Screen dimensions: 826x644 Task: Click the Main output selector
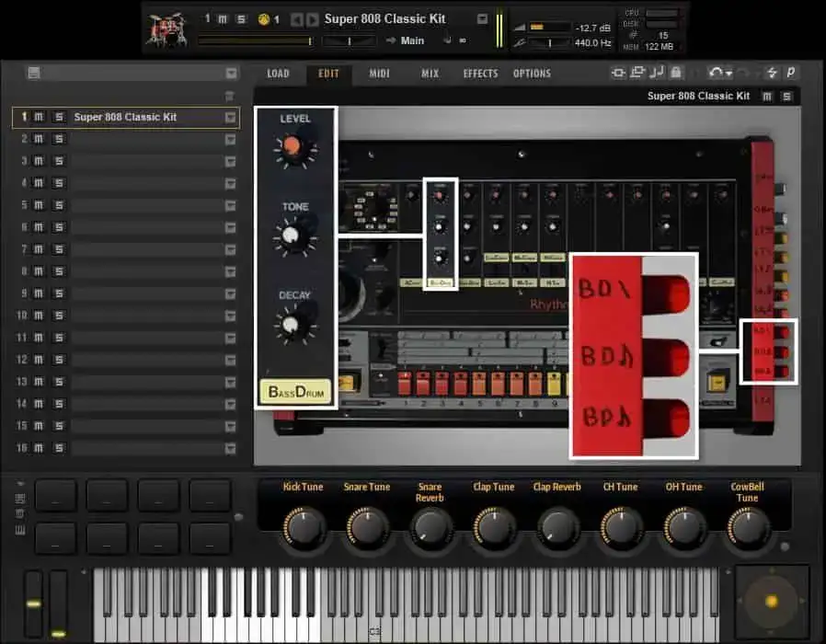tap(412, 40)
